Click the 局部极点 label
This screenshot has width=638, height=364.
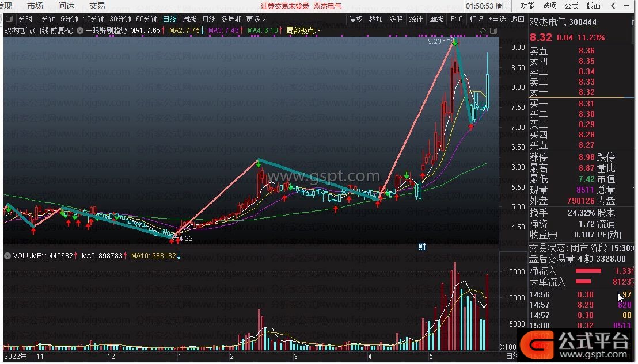[x=303, y=30]
